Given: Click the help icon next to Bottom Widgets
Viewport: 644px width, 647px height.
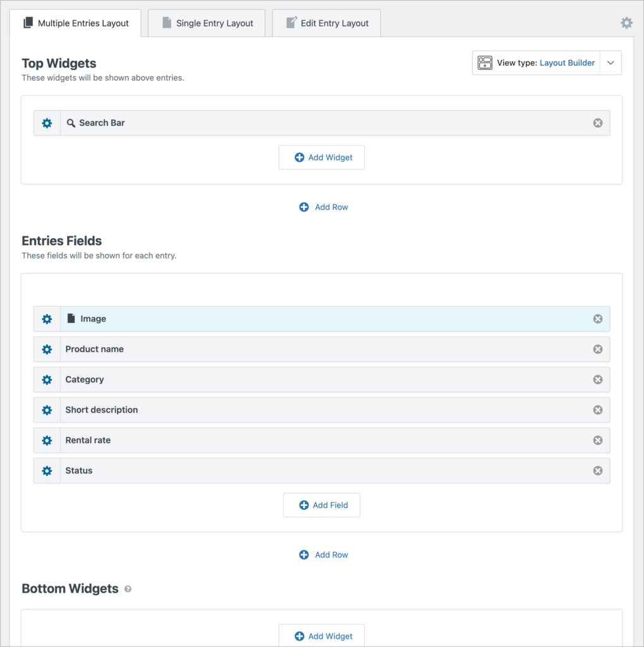Looking at the screenshot, I should [x=128, y=588].
